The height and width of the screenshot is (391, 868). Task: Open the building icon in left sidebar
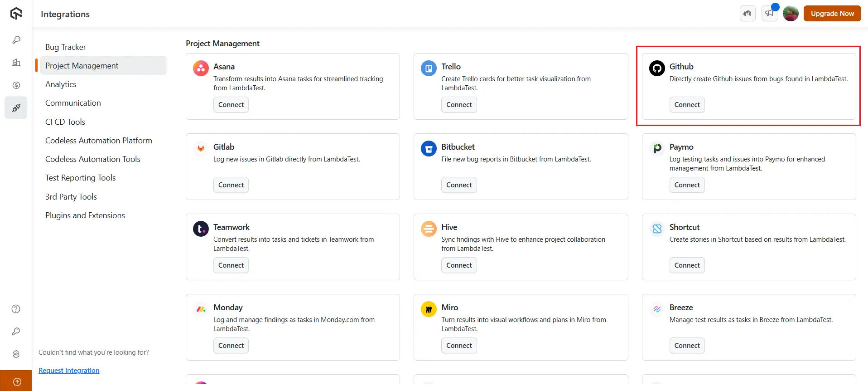[x=16, y=63]
